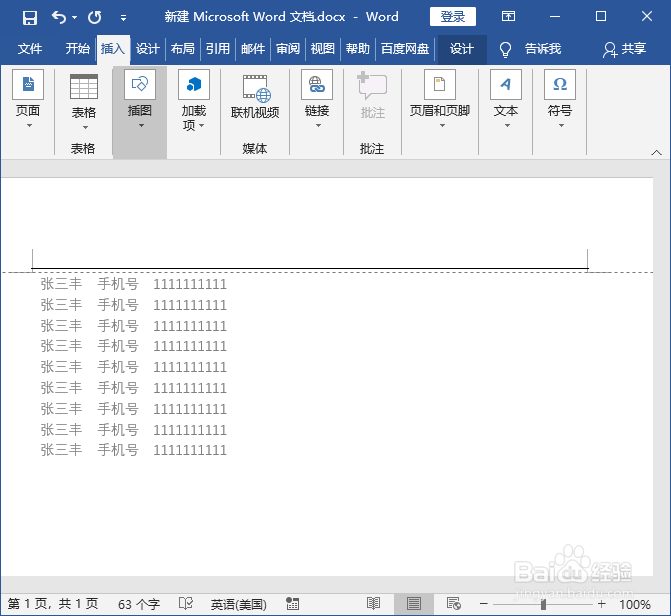The height and width of the screenshot is (616, 671).
Task: Click the 登录 sign-in button
Action: pyautogui.click(x=452, y=17)
